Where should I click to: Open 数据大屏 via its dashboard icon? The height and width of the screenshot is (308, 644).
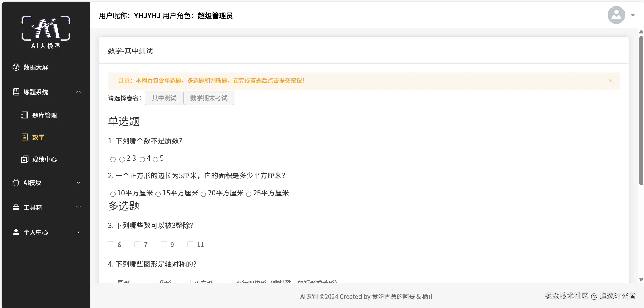coord(16,67)
